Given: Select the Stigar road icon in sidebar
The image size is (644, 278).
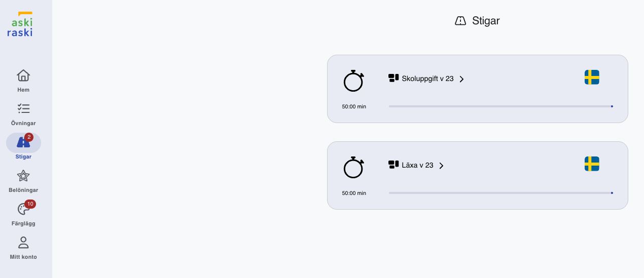Looking at the screenshot, I should tap(22, 143).
